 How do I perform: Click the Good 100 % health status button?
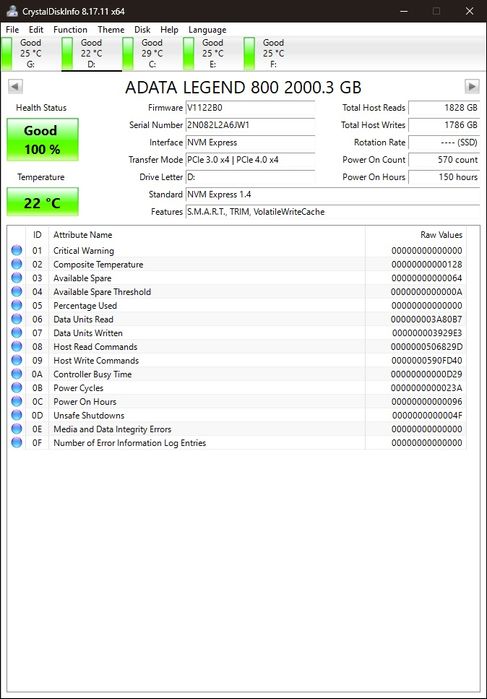[x=42, y=139]
